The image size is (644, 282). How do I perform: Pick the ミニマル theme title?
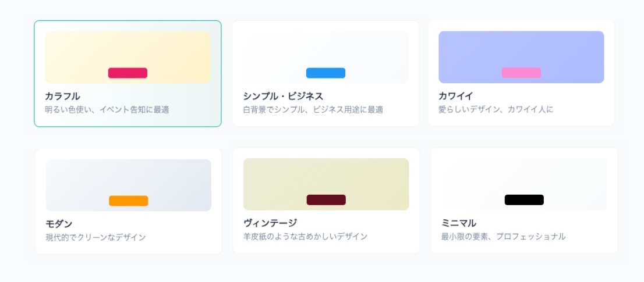(459, 223)
